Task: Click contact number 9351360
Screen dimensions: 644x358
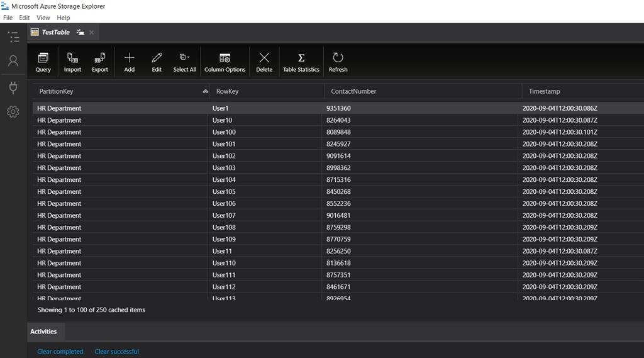Action: click(x=338, y=108)
